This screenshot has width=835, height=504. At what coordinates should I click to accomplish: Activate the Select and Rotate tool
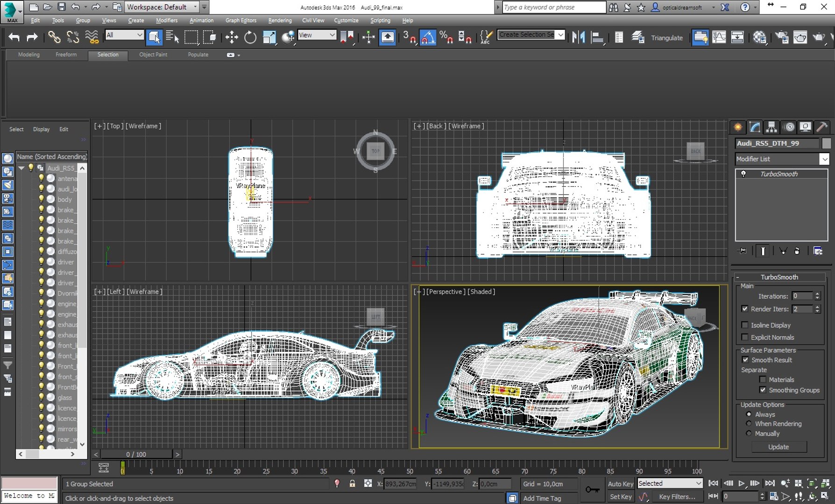click(x=250, y=37)
